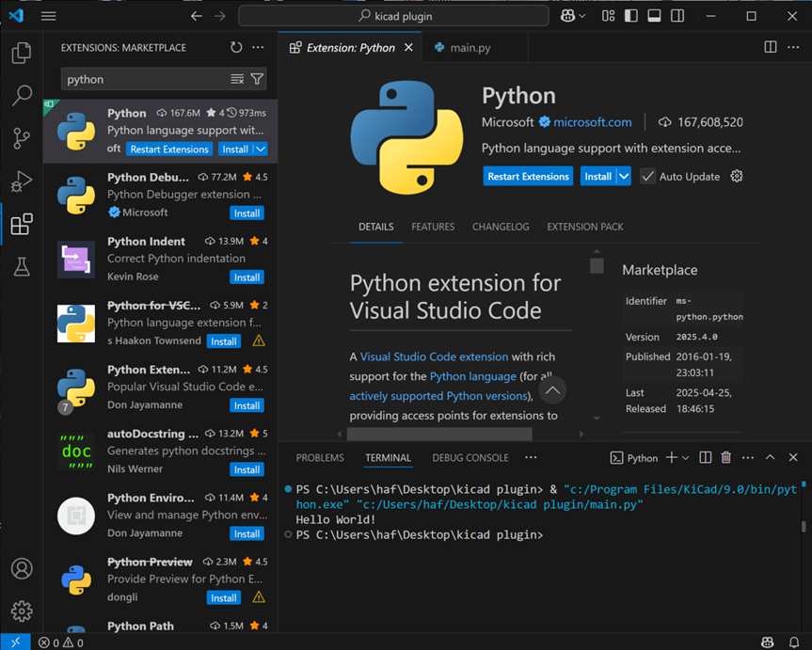The height and width of the screenshot is (650, 812).
Task: Open the Search view in activity bar
Action: 22,95
